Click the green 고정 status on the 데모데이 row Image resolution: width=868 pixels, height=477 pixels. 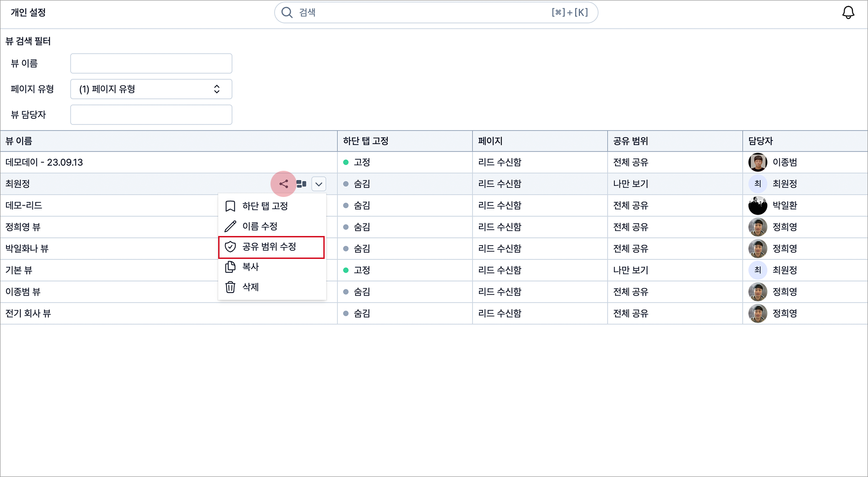pyautogui.click(x=357, y=162)
